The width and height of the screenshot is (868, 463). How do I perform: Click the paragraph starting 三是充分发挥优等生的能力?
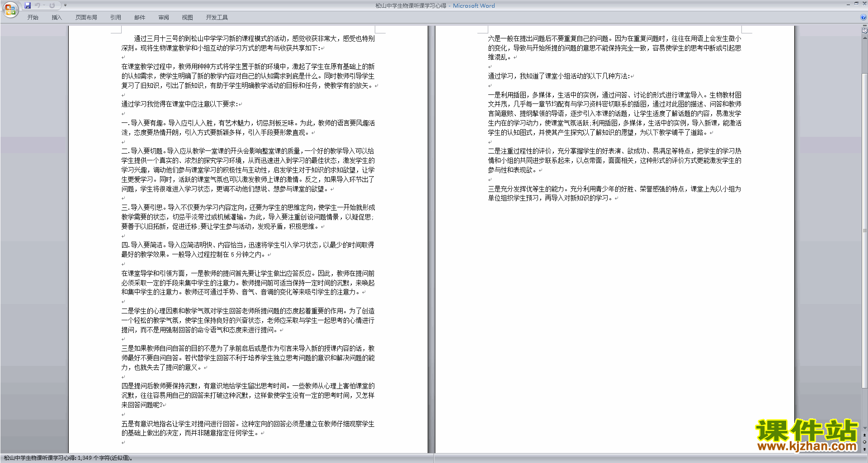click(614, 193)
